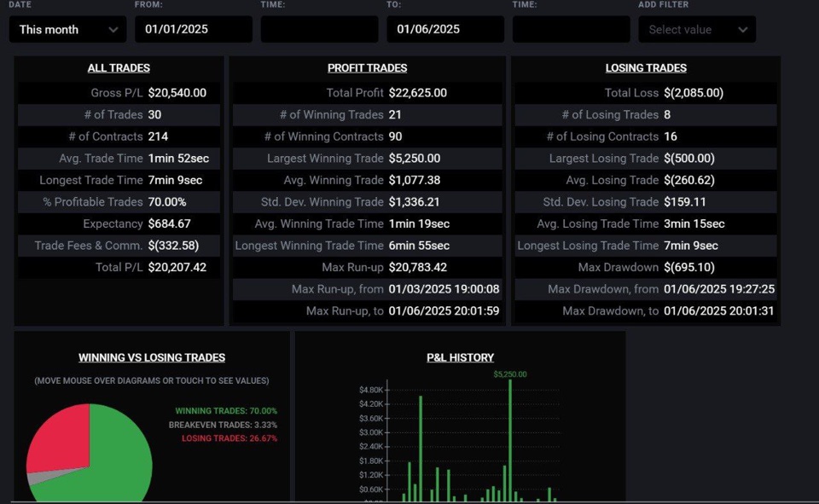
Task: Click the Max Run-up, to timestamp 01/06/2025 20:01:59
Action: (x=444, y=310)
